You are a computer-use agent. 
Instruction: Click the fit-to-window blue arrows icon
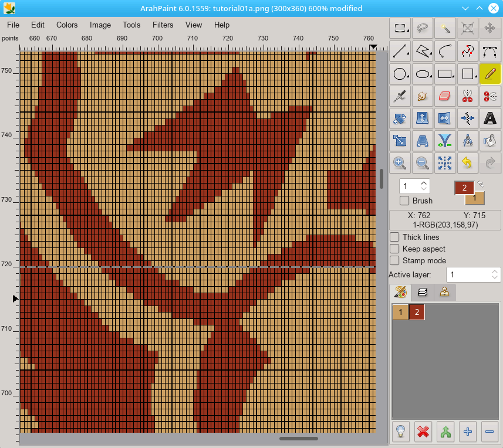pyautogui.click(x=445, y=163)
